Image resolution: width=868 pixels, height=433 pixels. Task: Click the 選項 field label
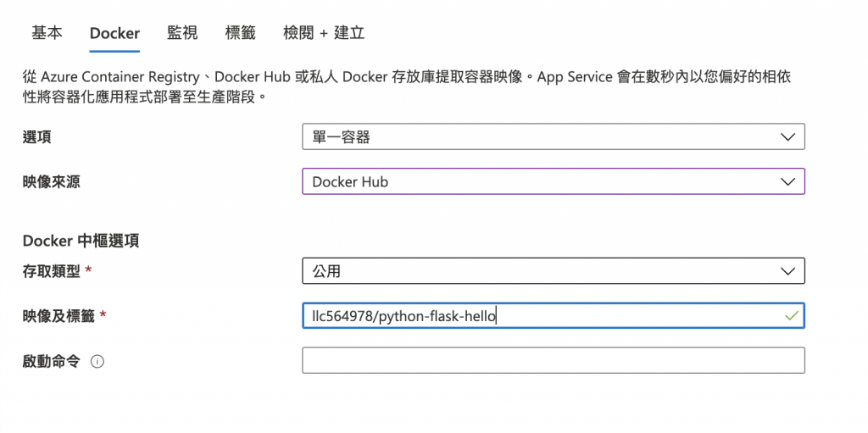click(x=37, y=137)
